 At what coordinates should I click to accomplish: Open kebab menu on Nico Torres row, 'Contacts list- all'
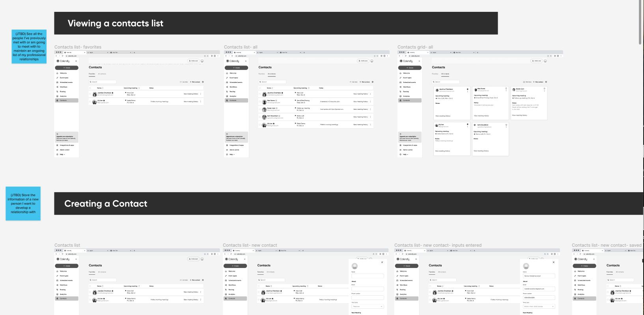click(x=370, y=101)
